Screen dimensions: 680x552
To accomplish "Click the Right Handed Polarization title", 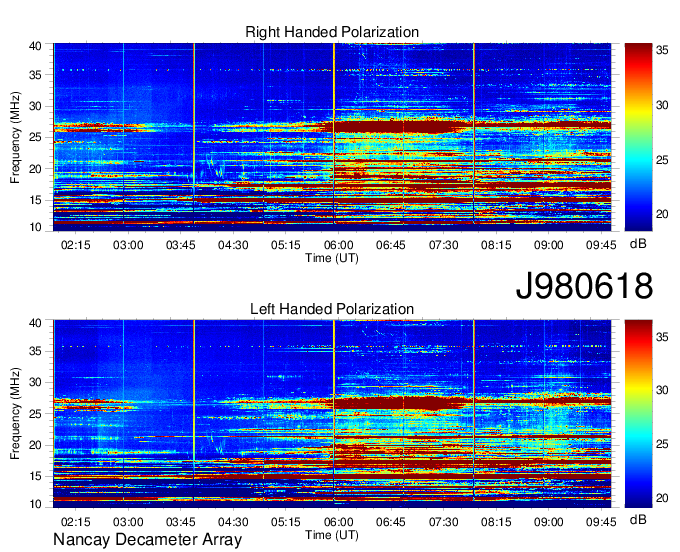I will point(332,32).
